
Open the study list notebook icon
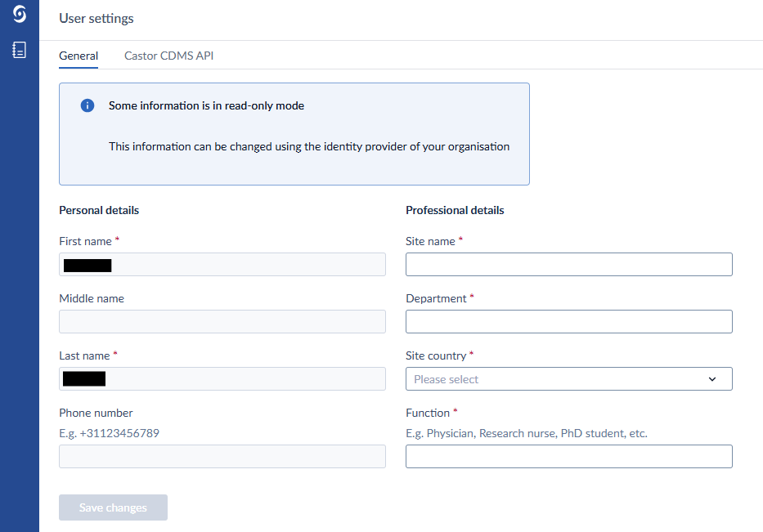coord(20,50)
